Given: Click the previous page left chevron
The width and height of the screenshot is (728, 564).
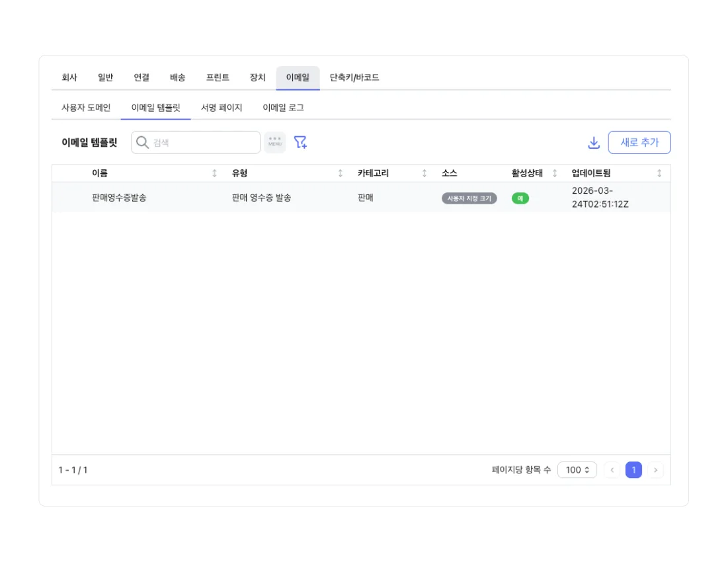Looking at the screenshot, I should click(x=612, y=469).
